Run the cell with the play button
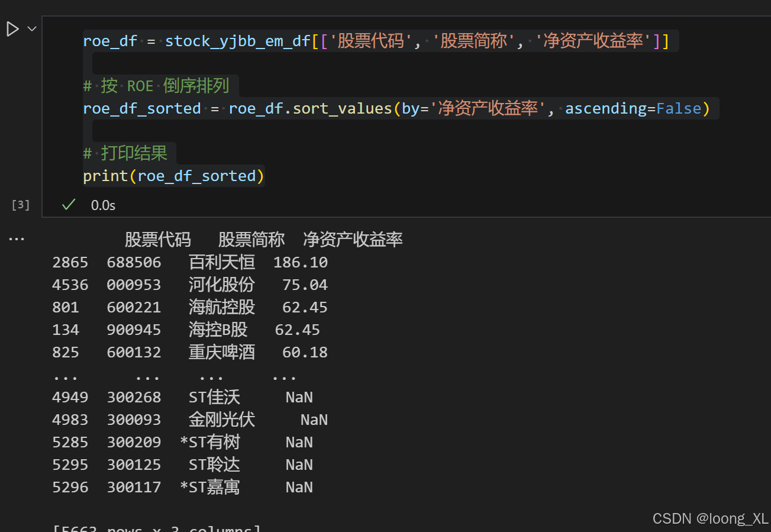The width and height of the screenshot is (771, 532). [12, 28]
